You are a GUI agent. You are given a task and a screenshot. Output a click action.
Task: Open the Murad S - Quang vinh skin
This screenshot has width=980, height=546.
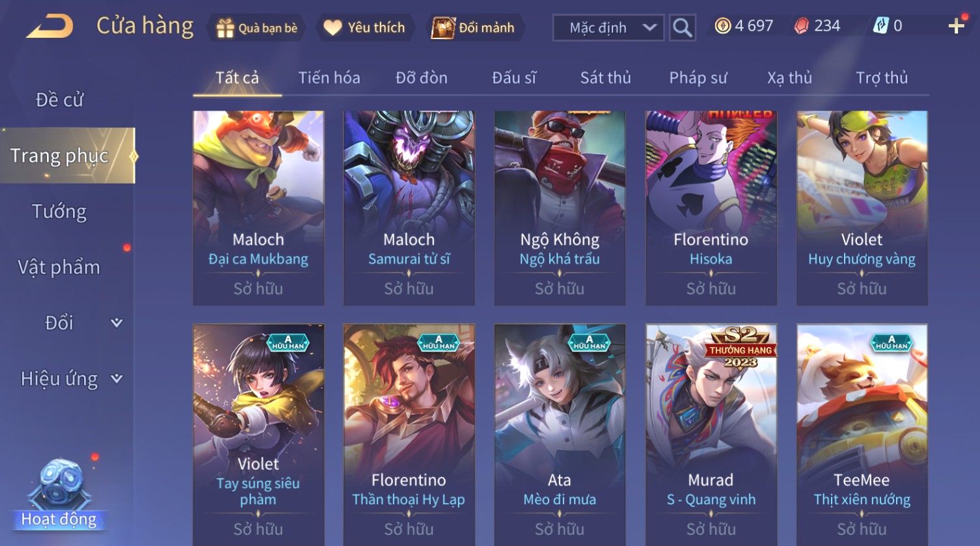[711, 435]
